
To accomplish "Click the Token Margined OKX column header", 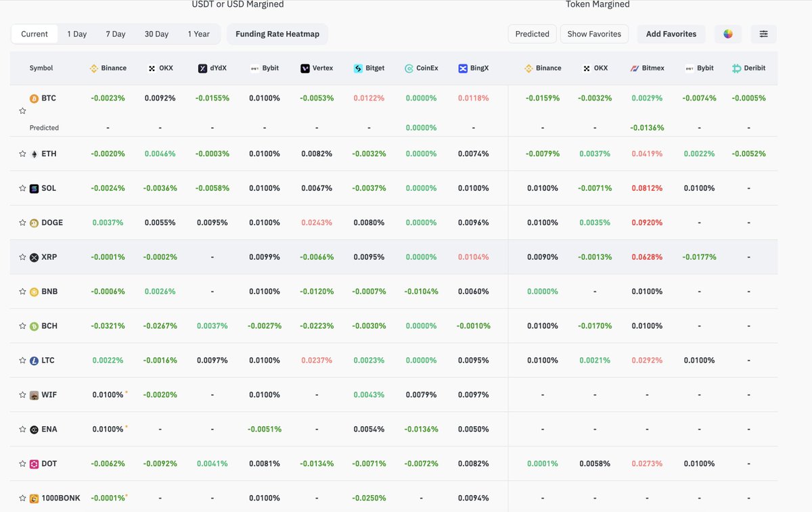I will click(x=595, y=68).
